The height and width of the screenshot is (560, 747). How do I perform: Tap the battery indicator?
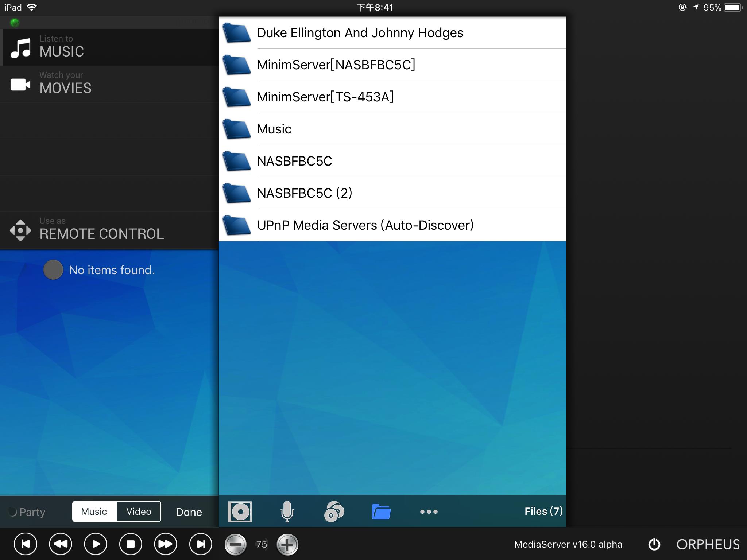coord(733,7)
